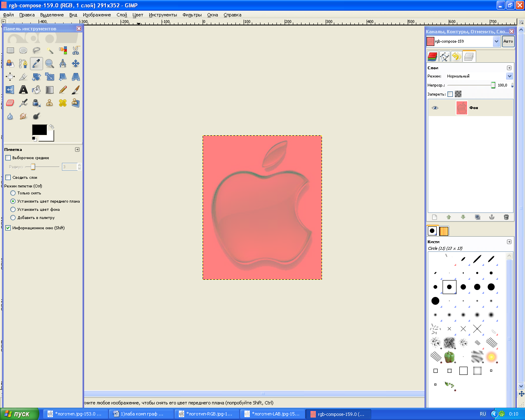Select the Smudge tool
Screen dimensions: 525x420
point(23,116)
